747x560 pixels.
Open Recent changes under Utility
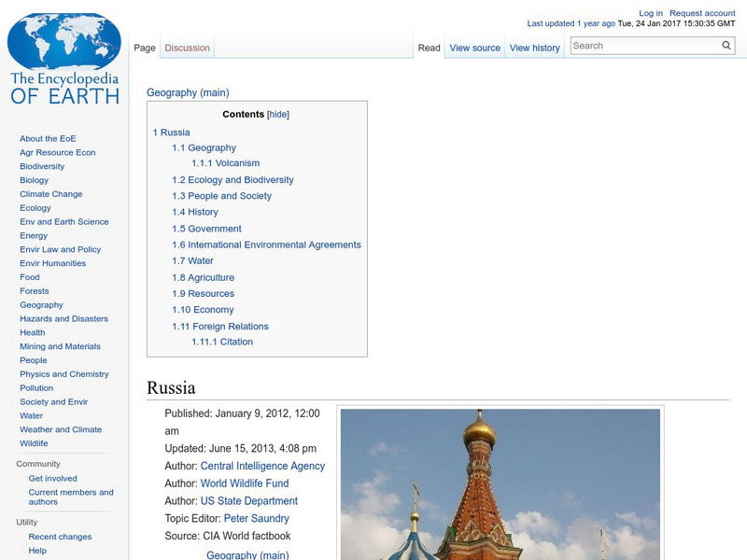tap(60, 537)
